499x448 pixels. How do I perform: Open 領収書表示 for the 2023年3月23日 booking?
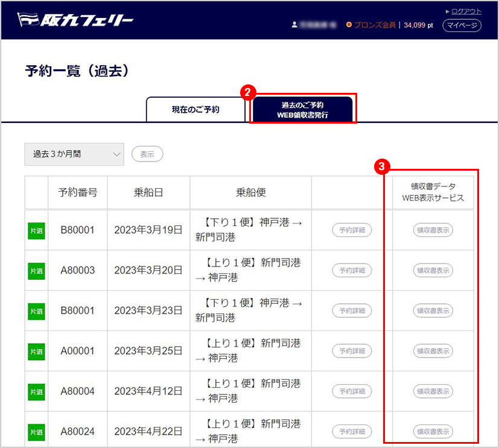pyautogui.click(x=433, y=311)
